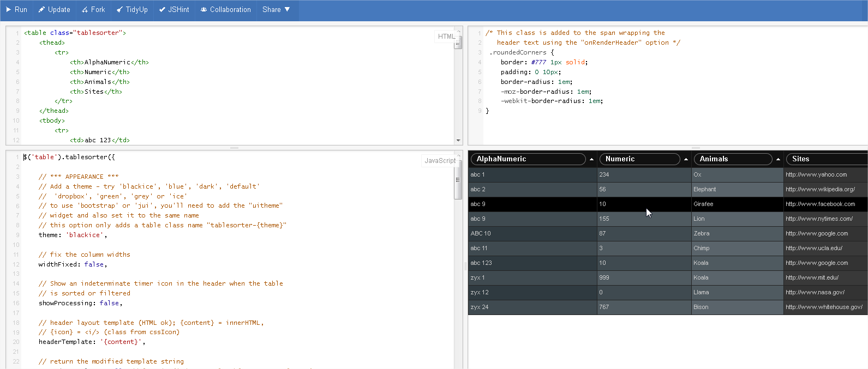Click the http://www.wikipedia.org/ cell
Viewport: 868px width, 369px height.
tap(825, 190)
